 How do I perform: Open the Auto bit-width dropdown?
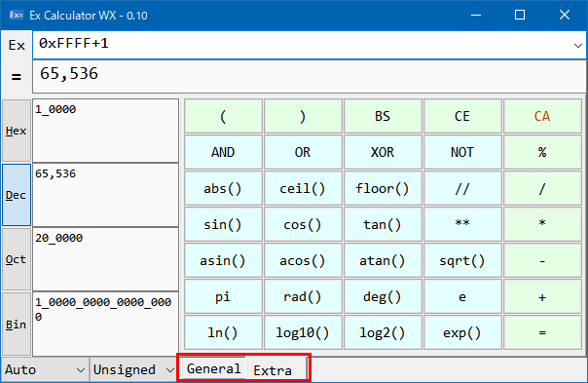[x=45, y=370]
